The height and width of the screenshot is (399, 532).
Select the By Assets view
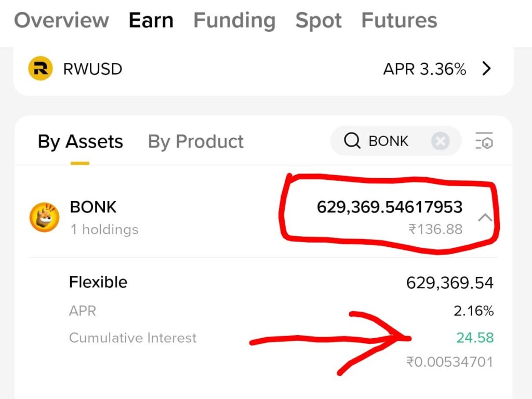[80, 141]
